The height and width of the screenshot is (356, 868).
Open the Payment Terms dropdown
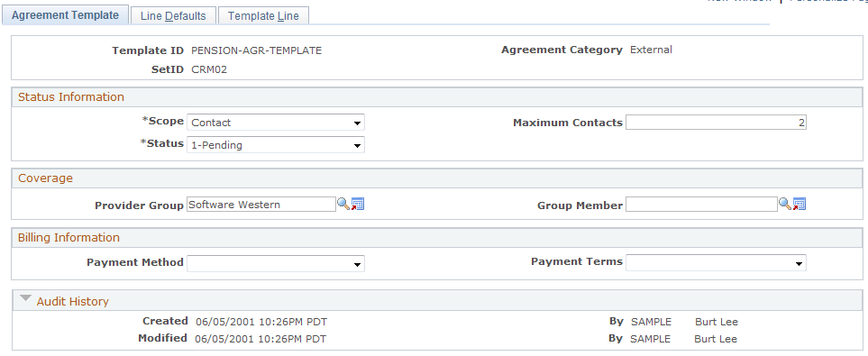[716, 263]
